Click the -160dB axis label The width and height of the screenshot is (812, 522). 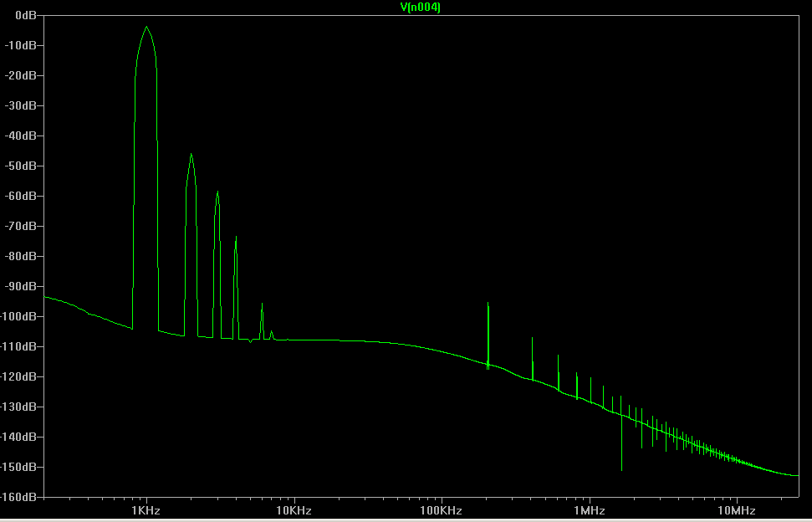(x=18, y=497)
